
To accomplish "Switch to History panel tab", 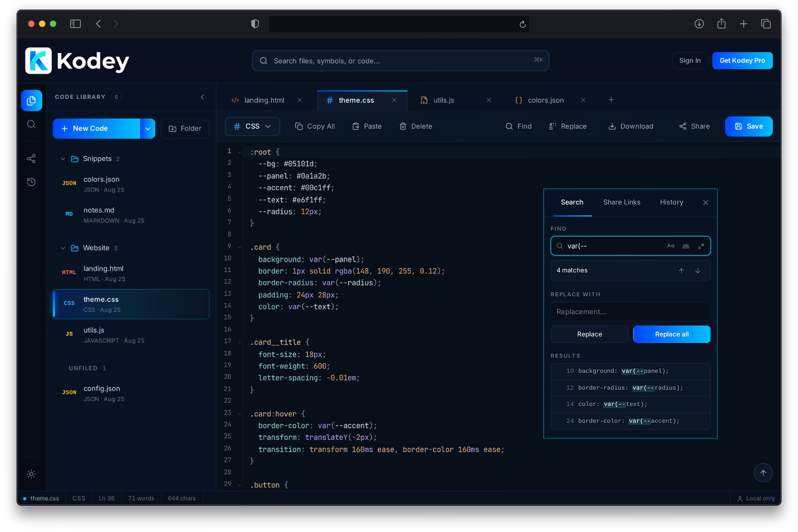I will 671,202.
